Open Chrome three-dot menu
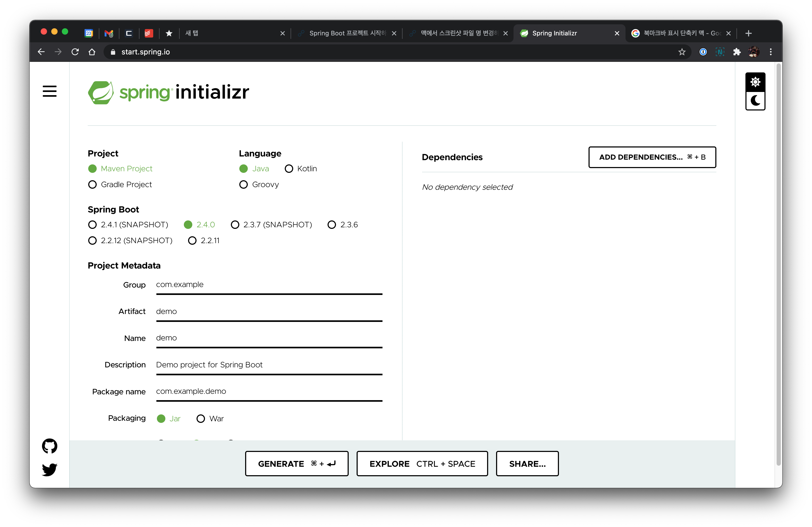 click(x=771, y=52)
